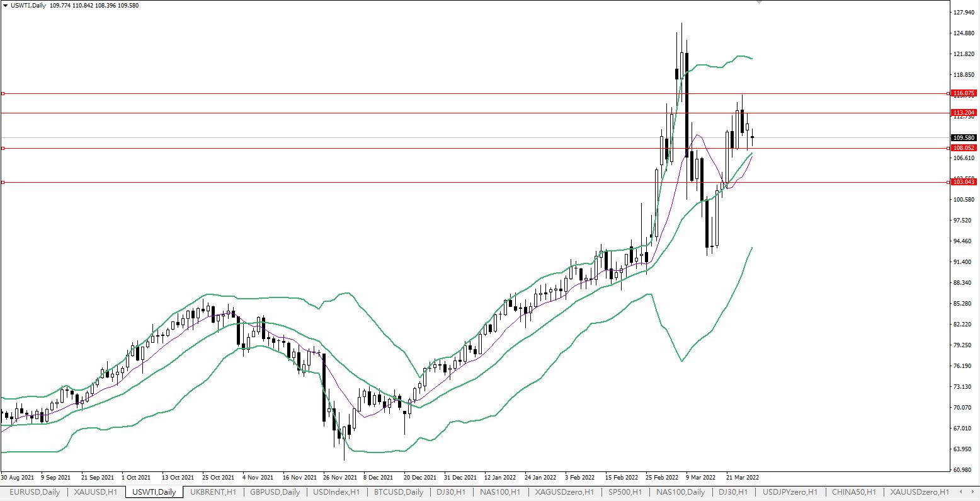
Task: Switch to the USDIndex,H1 tab
Action: coord(336,492)
